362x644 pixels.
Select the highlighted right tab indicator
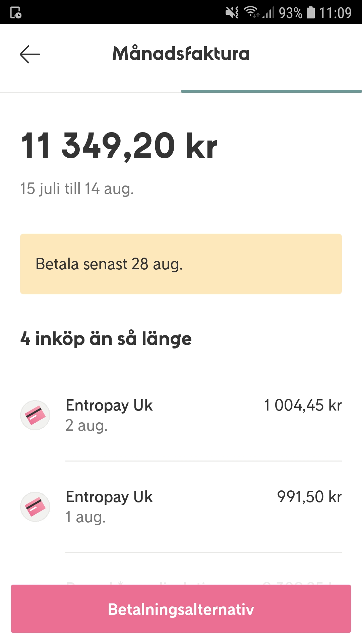[271, 91]
